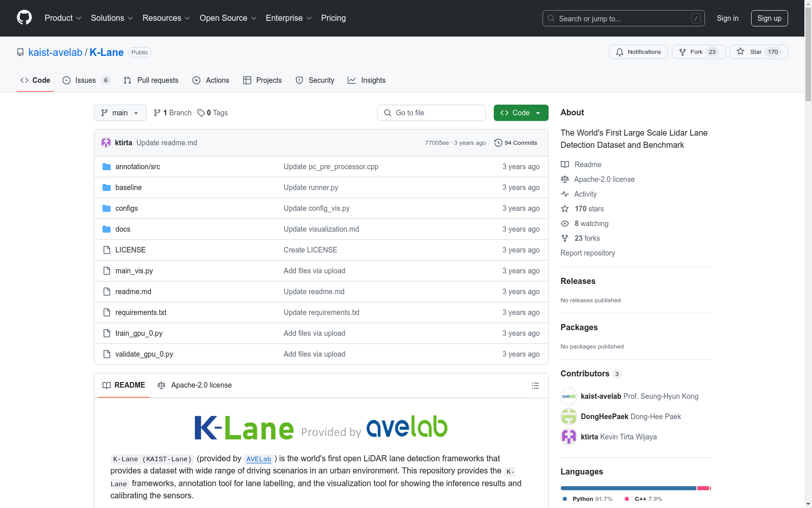Click the Python blue language dot

[565, 499]
